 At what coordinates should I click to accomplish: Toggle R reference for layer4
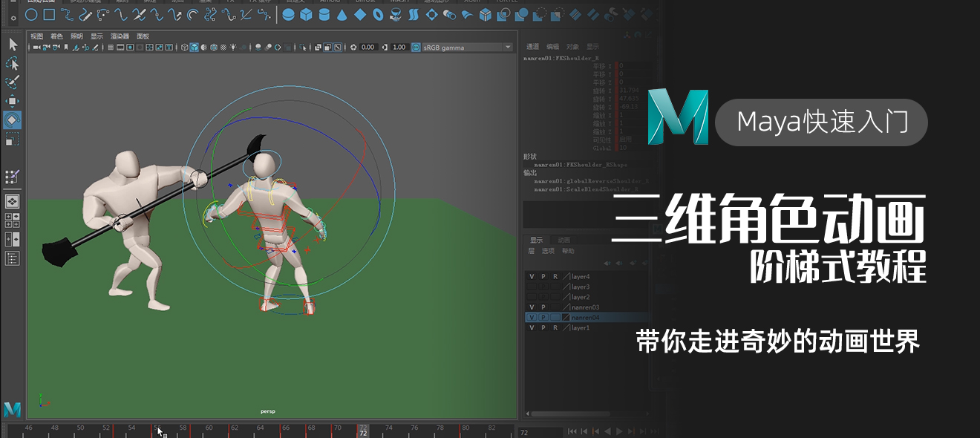[x=555, y=277]
